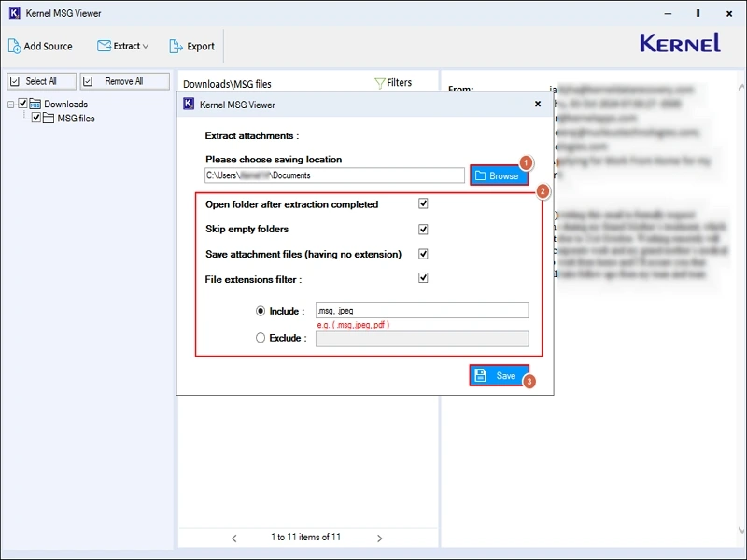Go to the next page arrow

pyautogui.click(x=380, y=538)
